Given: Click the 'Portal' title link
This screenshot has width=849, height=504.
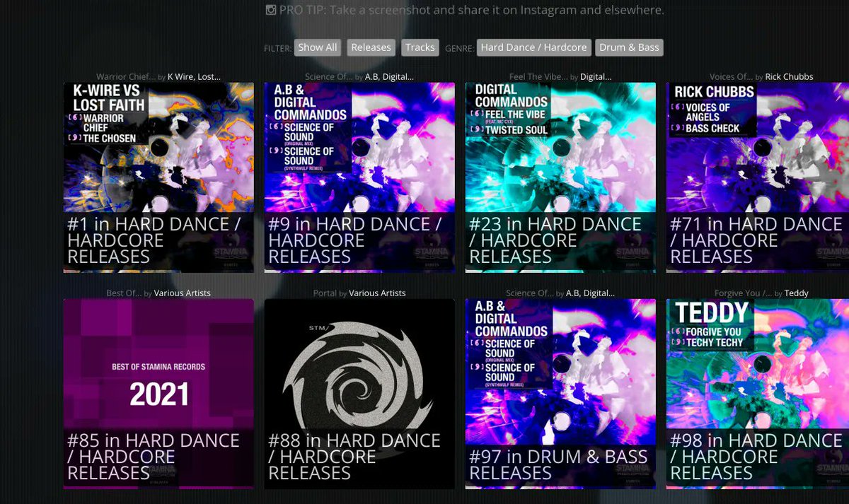Looking at the screenshot, I should pos(325,293).
